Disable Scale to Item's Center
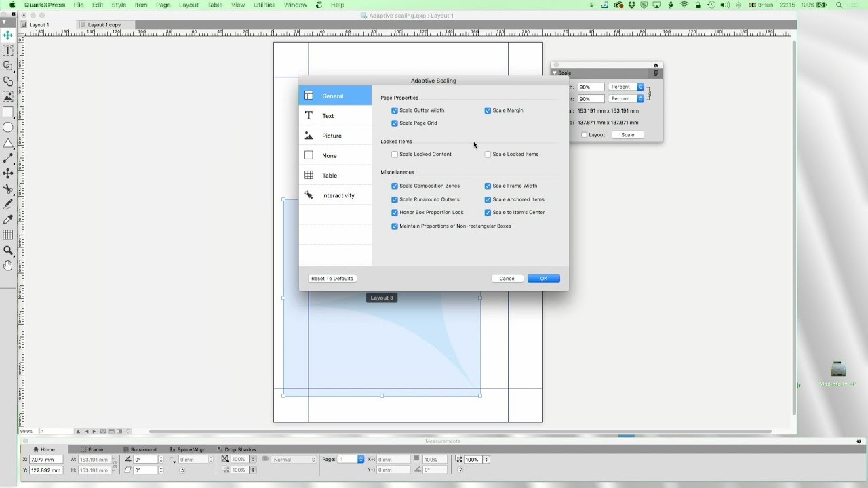The height and width of the screenshot is (488, 868). pos(488,213)
